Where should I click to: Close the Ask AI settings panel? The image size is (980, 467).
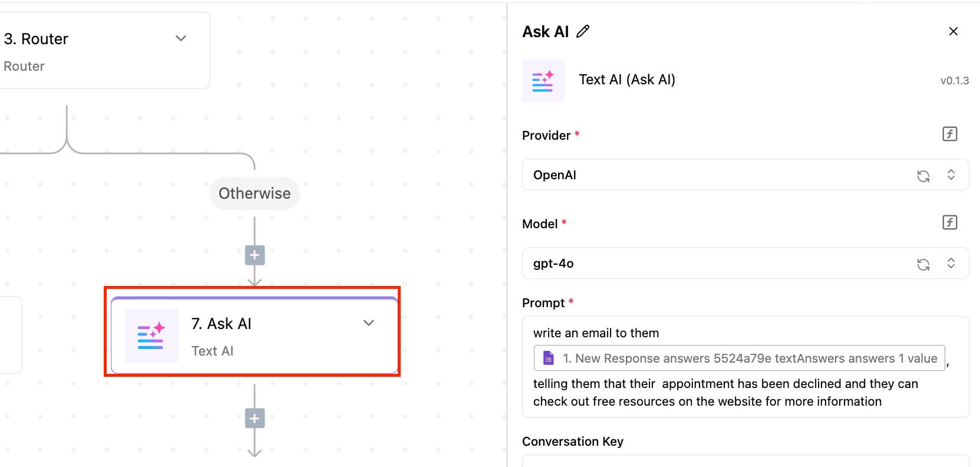click(953, 32)
